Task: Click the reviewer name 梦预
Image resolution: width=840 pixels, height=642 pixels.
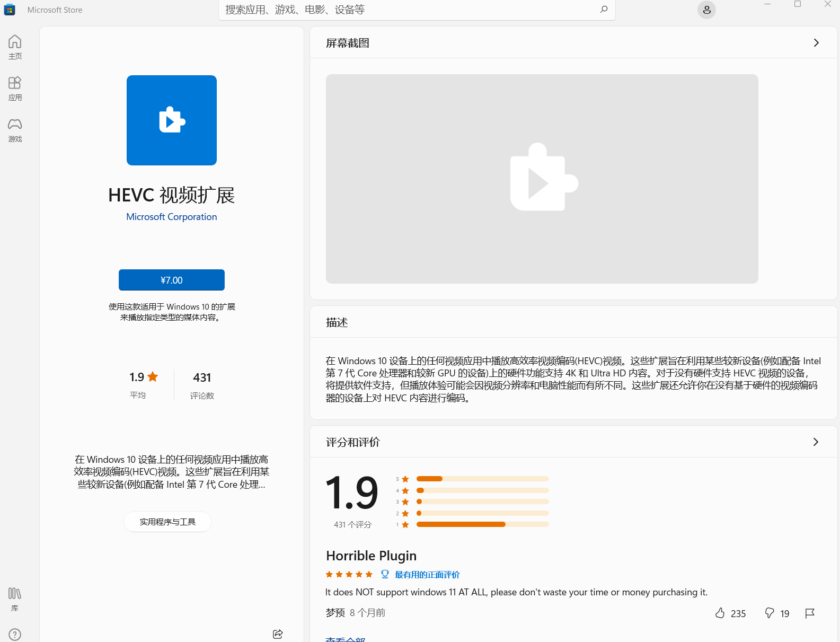Action: pos(335,613)
